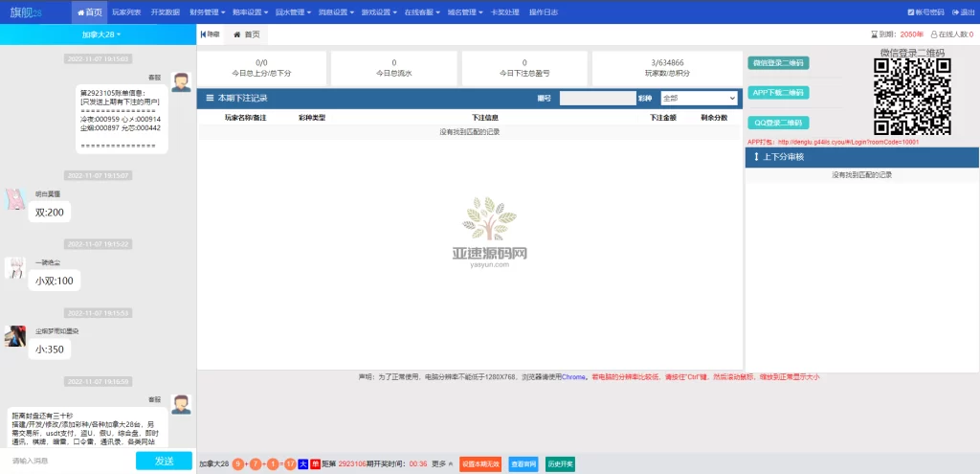
Task: Click the 下注金额 column header
Action: tap(662, 118)
